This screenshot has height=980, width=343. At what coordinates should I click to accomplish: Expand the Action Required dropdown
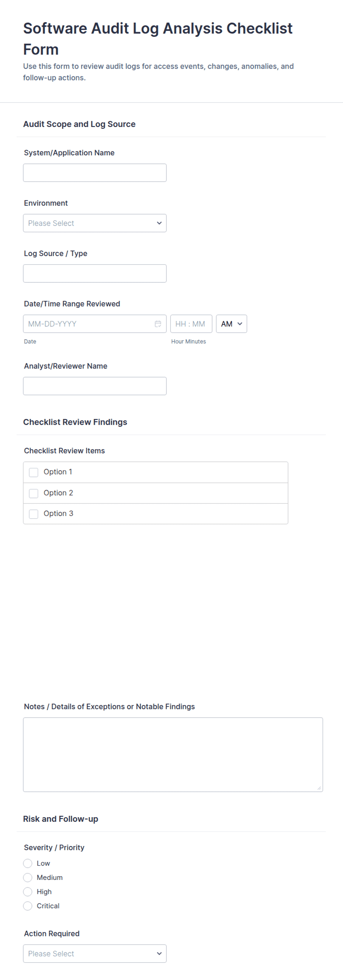pos(95,953)
